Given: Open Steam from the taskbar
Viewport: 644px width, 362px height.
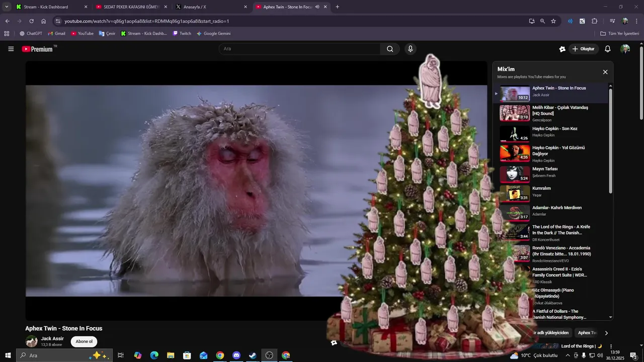Looking at the screenshot, I should coord(253,355).
